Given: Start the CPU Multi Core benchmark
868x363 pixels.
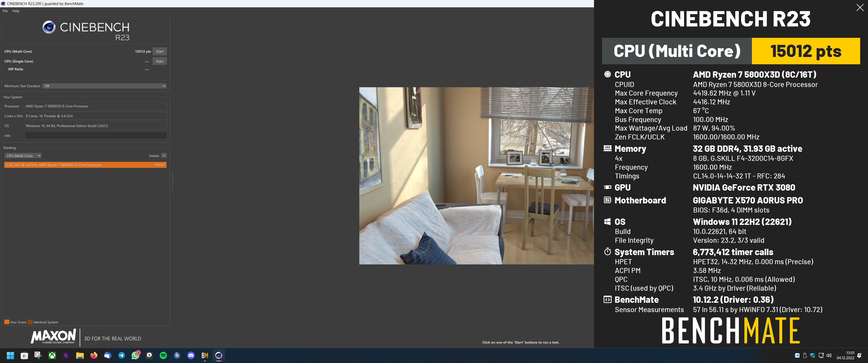Looking at the screenshot, I should coord(159,51).
